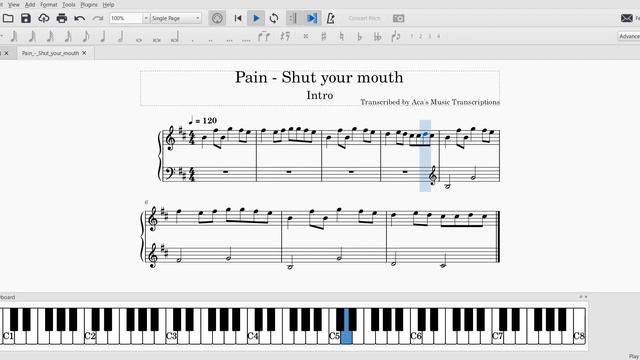
Task: Toggle pan score during playback
Action: tap(312, 18)
